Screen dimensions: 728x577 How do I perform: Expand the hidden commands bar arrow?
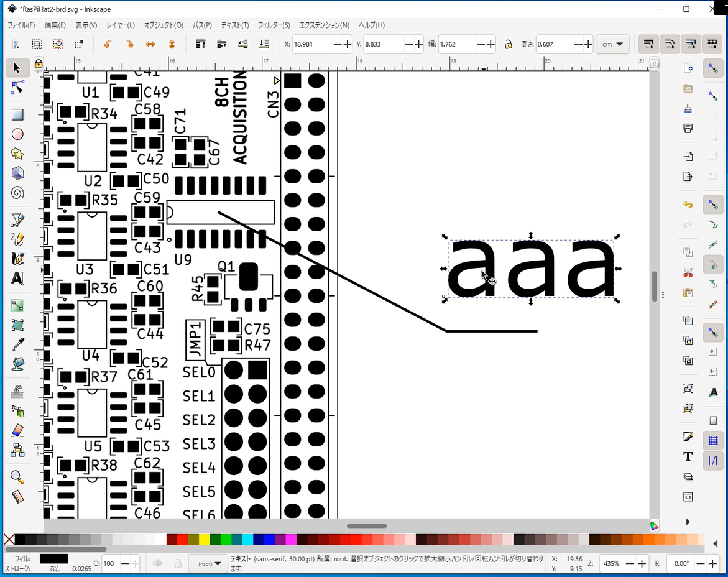pyautogui.click(x=688, y=522)
